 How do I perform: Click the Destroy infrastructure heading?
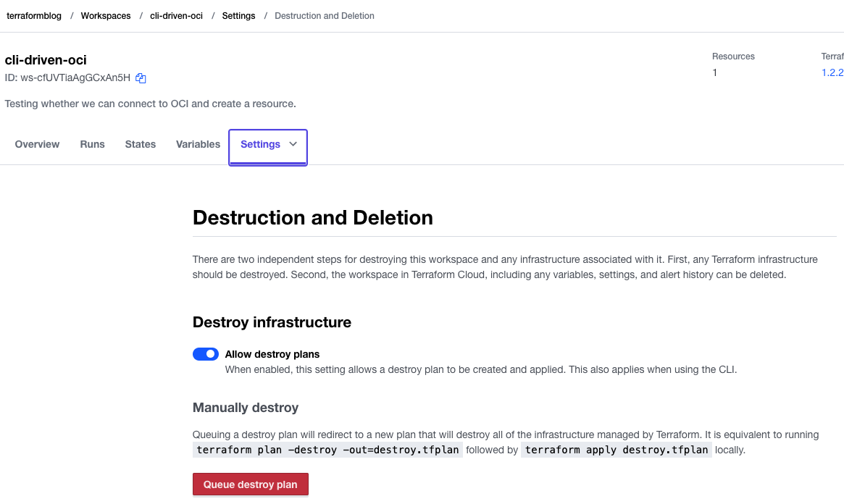pyautogui.click(x=272, y=322)
